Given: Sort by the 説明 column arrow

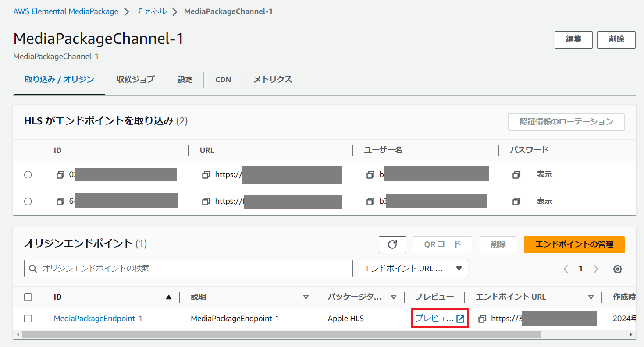Looking at the screenshot, I should pyautogui.click(x=306, y=297).
